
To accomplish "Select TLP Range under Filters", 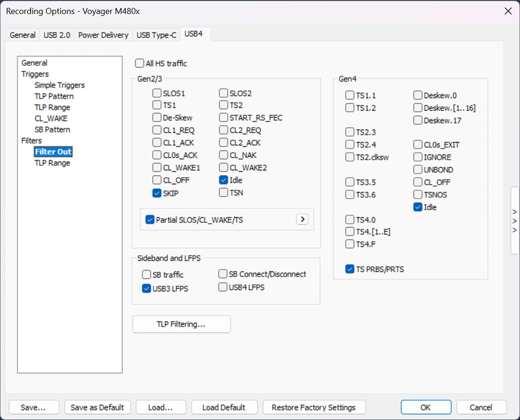I will pyautogui.click(x=52, y=163).
